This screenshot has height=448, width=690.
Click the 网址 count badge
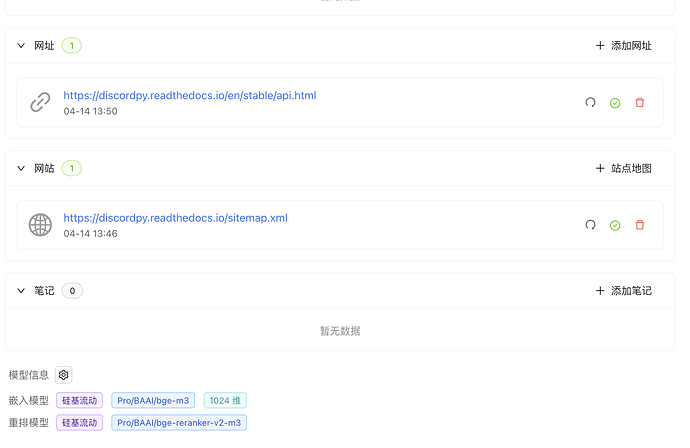click(x=72, y=45)
